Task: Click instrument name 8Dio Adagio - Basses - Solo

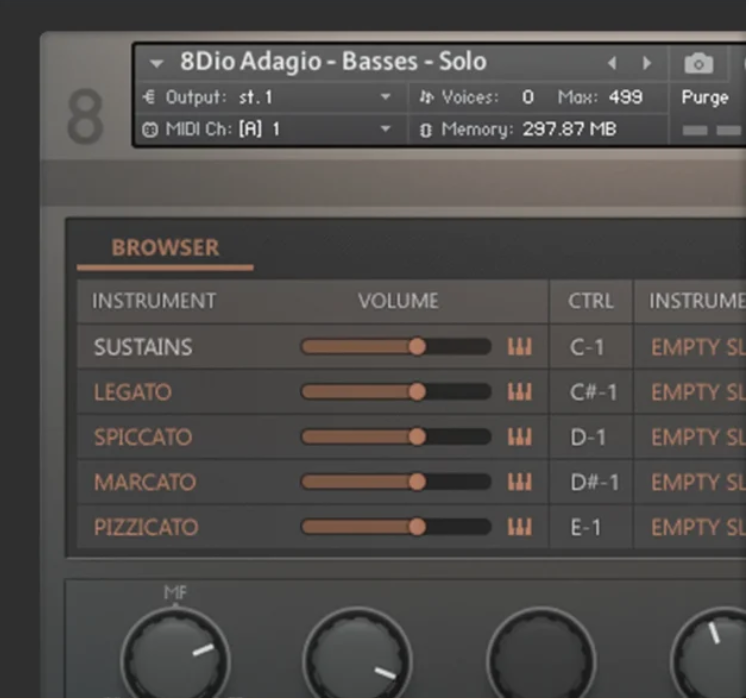Action: pos(333,62)
